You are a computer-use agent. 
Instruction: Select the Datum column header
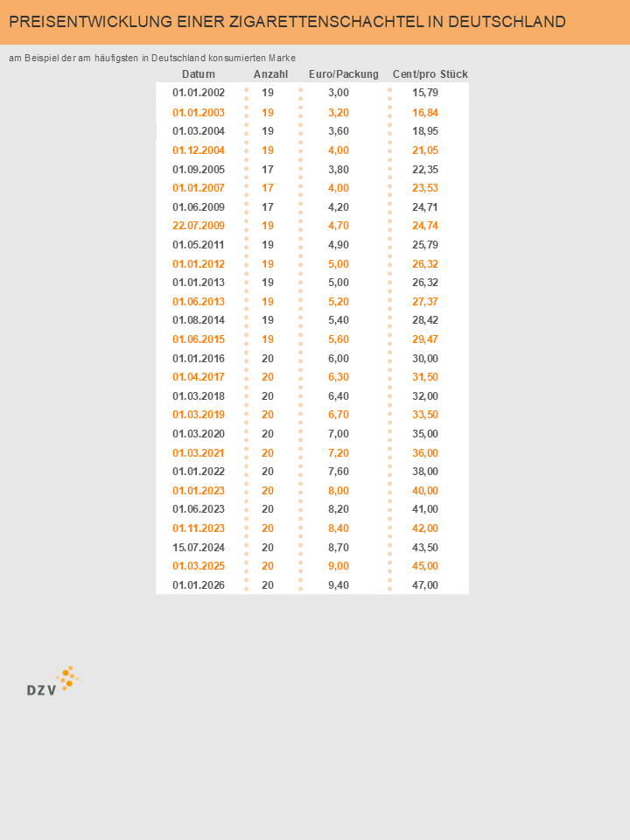pos(199,74)
